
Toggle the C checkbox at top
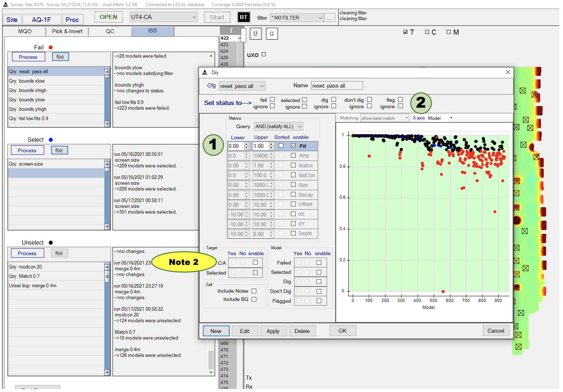[427, 32]
